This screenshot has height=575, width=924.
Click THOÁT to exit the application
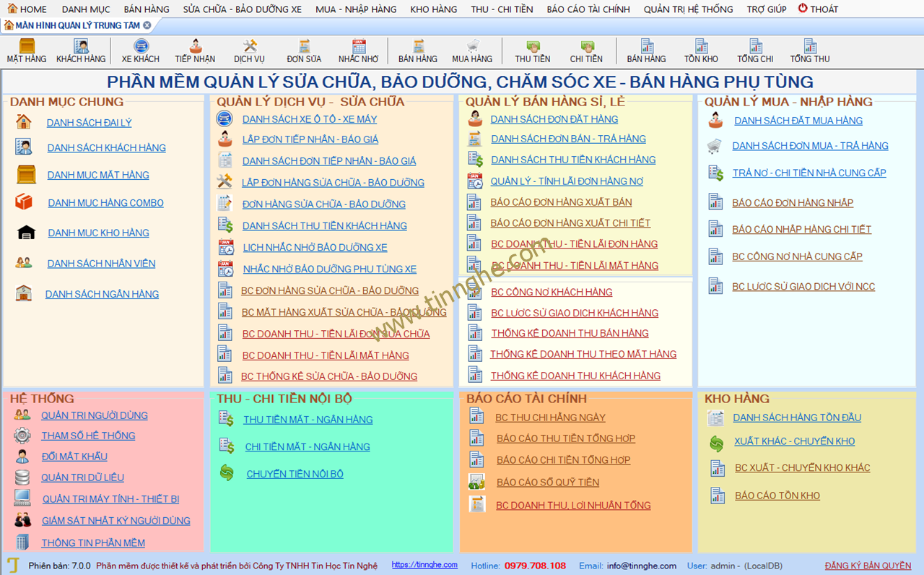point(818,9)
